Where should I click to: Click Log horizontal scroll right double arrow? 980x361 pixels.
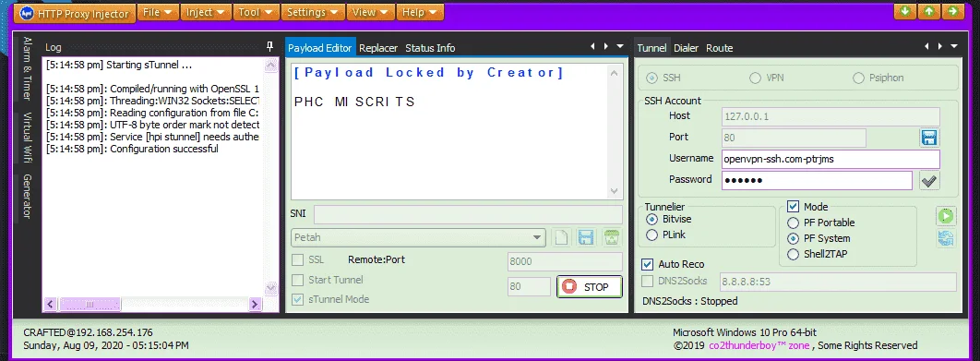click(255, 304)
